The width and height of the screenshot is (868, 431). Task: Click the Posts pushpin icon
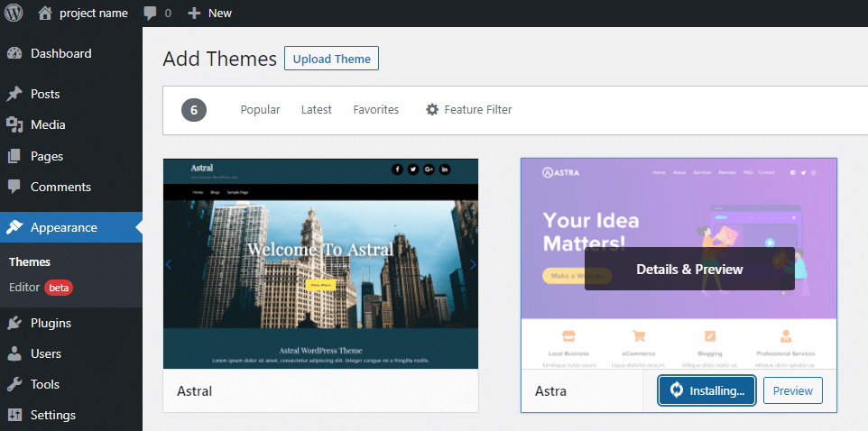(14, 94)
